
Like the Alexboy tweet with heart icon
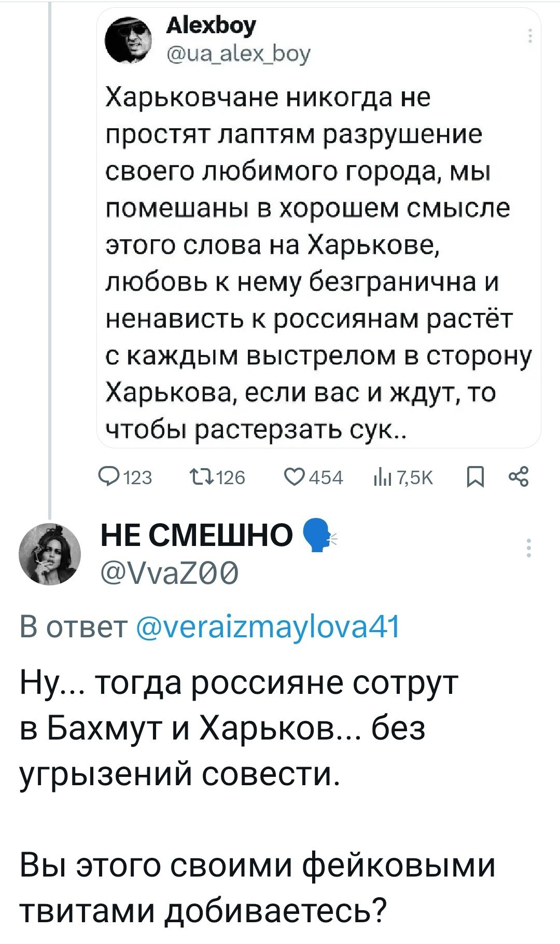[x=295, y=476]
